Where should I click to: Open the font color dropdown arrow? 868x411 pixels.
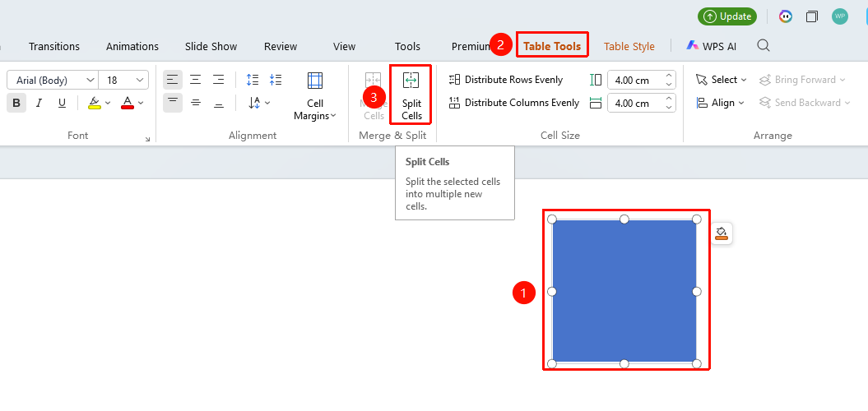[x=142, y=103]
